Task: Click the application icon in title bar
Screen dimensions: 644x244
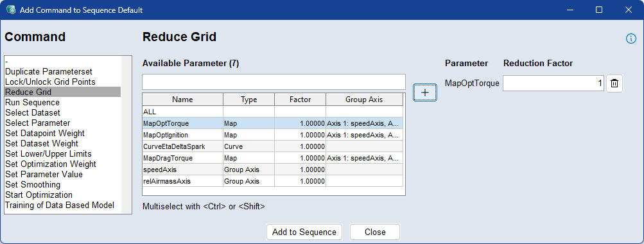Action: 11,10
